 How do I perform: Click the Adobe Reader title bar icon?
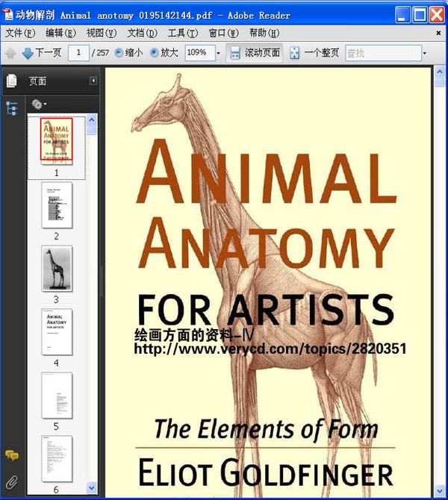point(7,15)
